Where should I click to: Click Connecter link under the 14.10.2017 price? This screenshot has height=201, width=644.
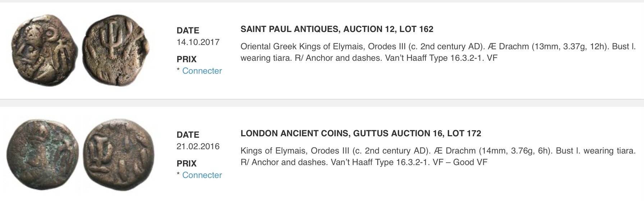point(202,71)
